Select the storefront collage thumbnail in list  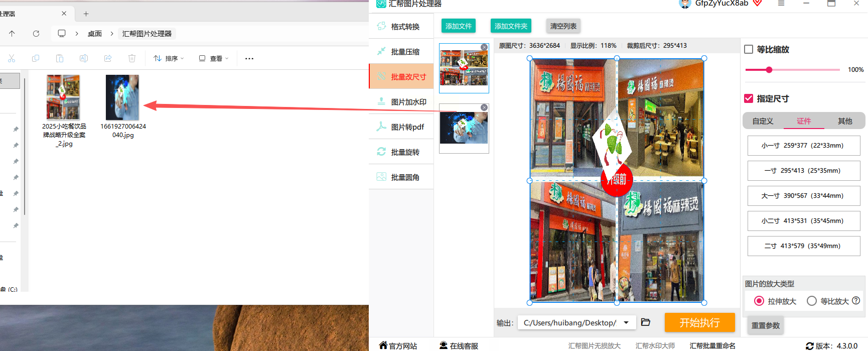pyautogui.click(x=464, y=68)
